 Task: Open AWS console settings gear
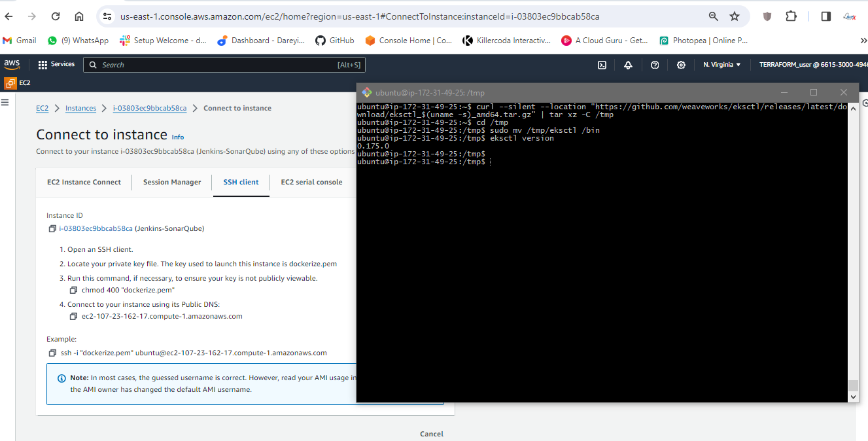click(681, 65)
